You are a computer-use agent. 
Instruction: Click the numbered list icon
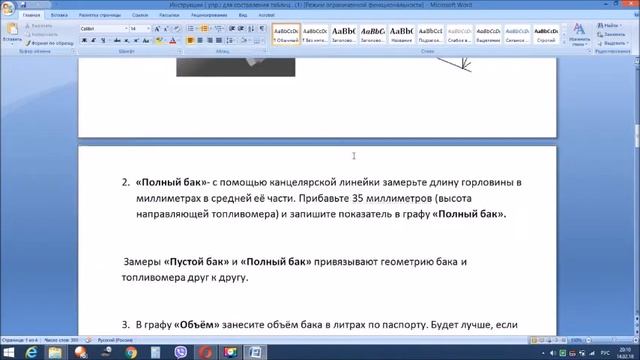tap(204, 29)
